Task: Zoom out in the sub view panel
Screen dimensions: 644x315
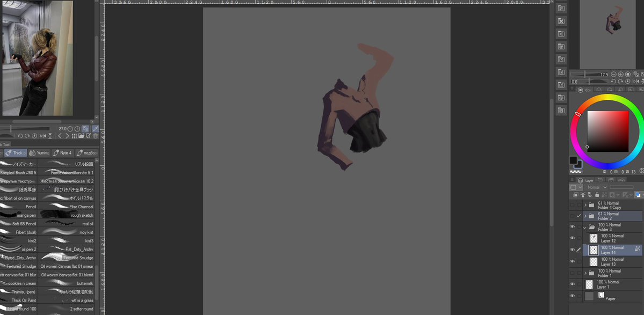Action: point(70,129)
